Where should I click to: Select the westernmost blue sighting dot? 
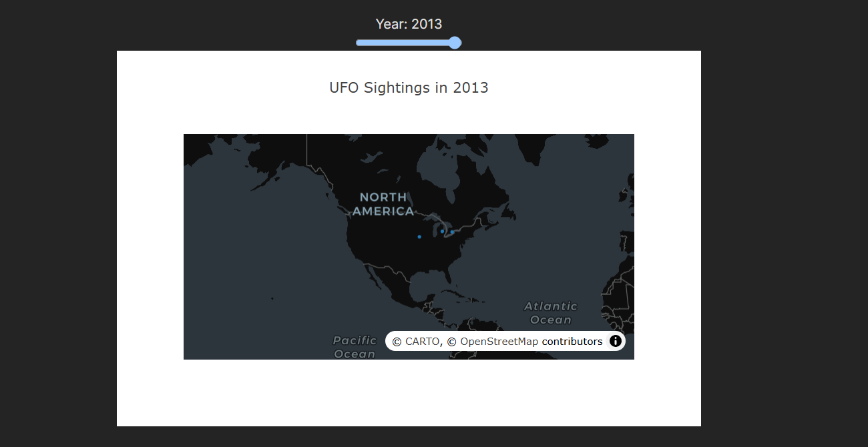pyautogui.click(x=419, y=237)
